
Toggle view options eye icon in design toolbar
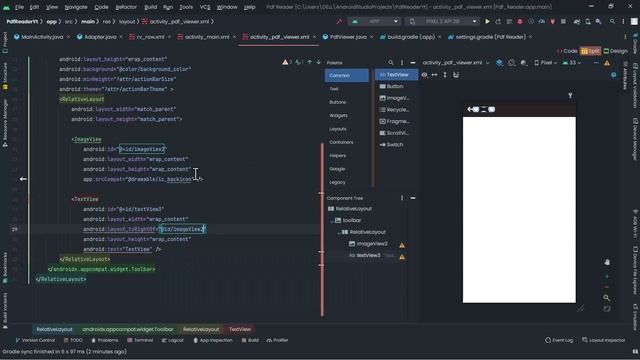(424, 75)
